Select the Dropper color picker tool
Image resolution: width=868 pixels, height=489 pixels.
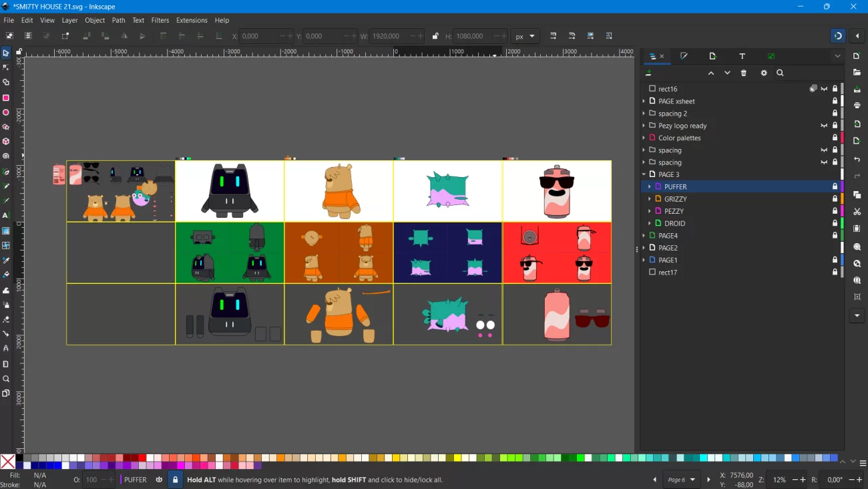pyautogui.click(x=6, y=261)
